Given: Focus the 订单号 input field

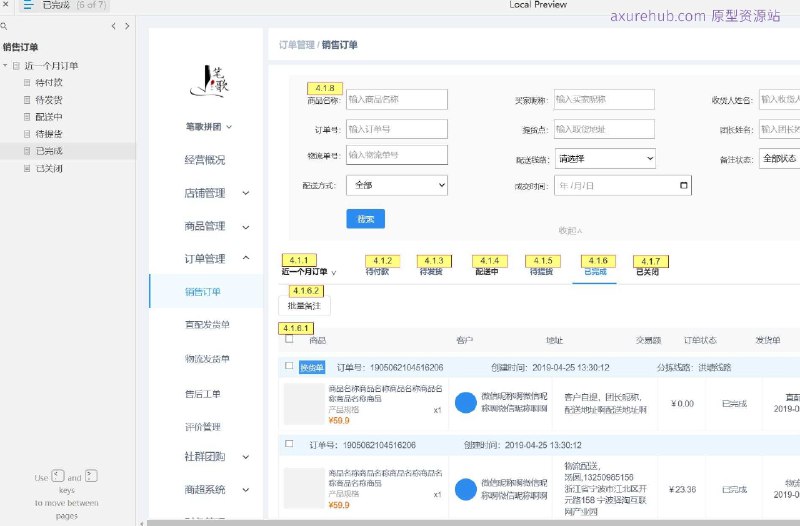Looking at the screenshot, I should point(397,129).
